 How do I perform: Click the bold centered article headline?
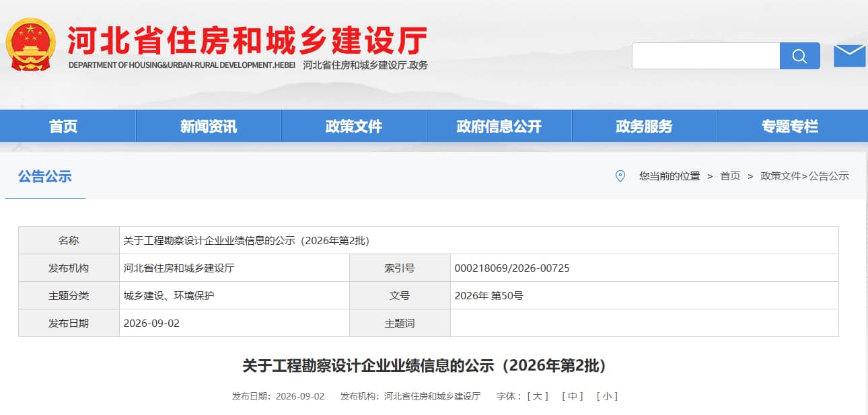(425, 366)
